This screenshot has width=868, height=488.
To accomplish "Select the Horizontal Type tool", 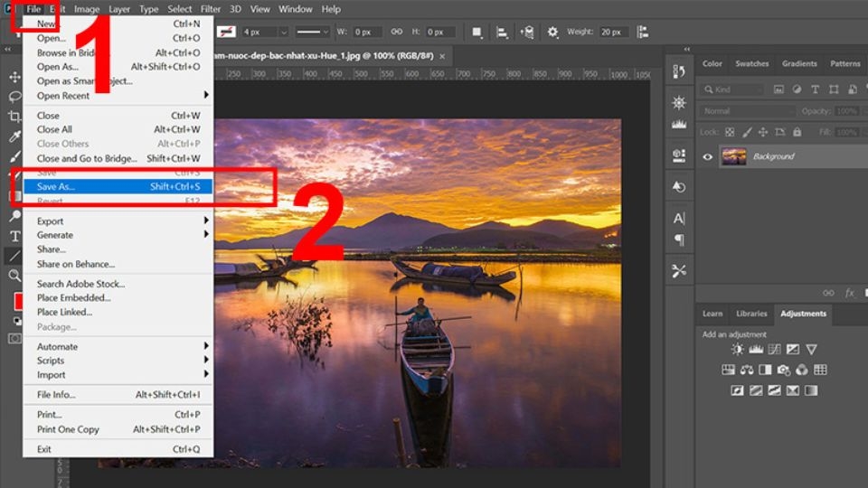I will click(15, 236).
